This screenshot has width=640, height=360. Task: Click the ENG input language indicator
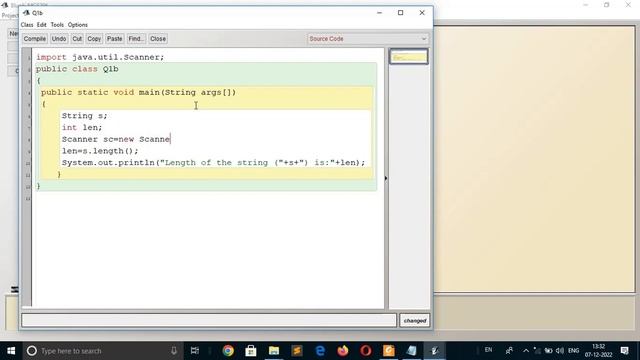click(x=573, y=351)
